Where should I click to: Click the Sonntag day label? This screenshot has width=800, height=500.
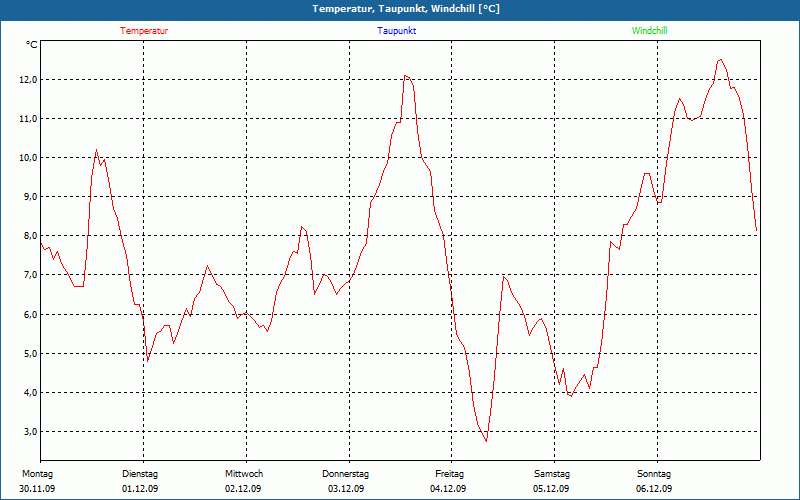coord(654,474)
